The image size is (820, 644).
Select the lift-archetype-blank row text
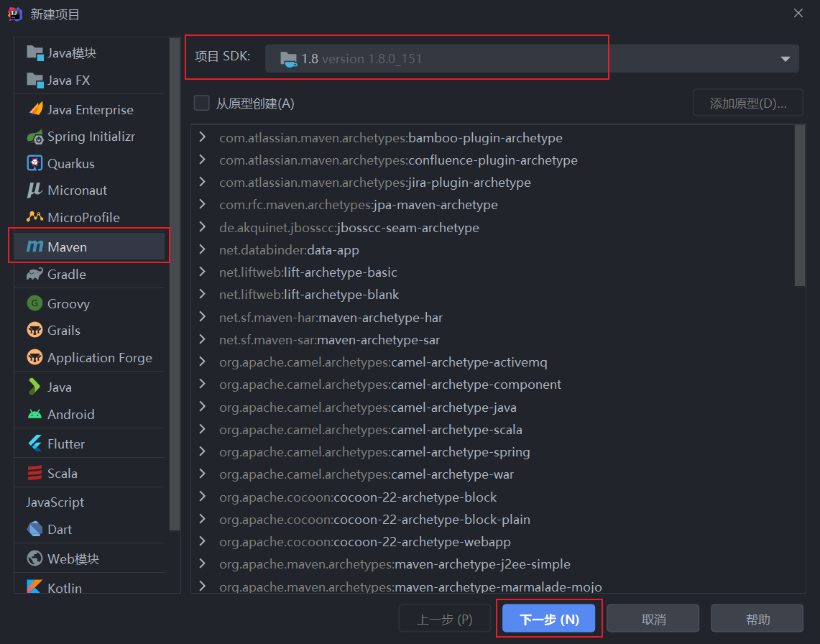pos(309,295)
